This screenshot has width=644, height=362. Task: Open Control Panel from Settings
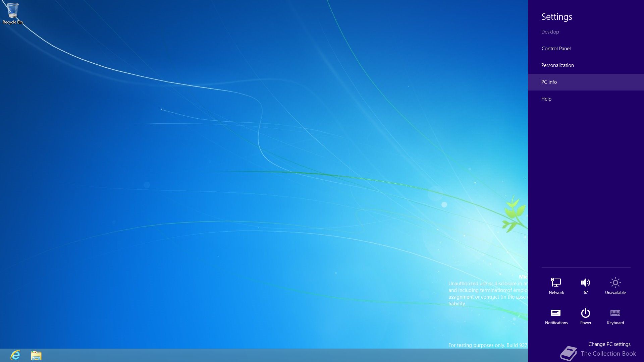(586, 49)
